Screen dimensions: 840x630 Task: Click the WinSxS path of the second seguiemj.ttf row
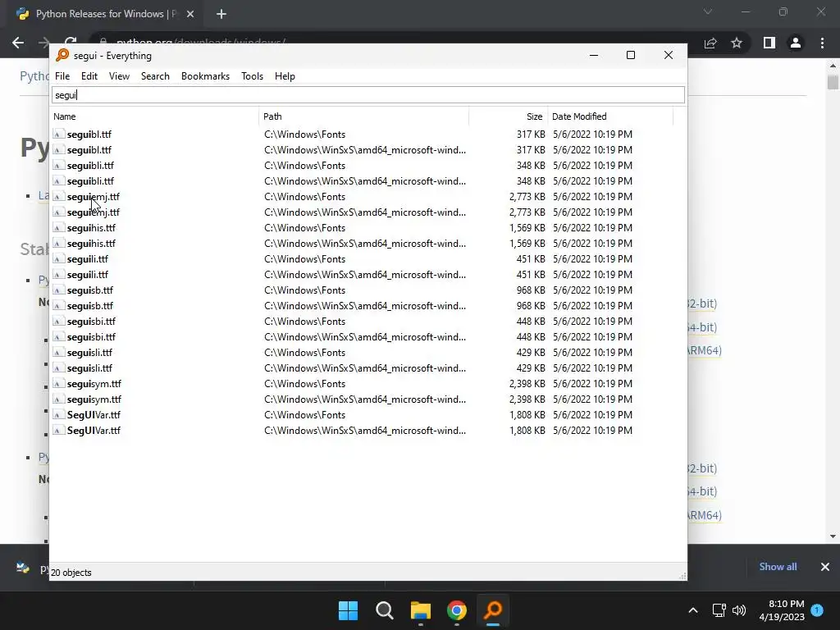pyautogui.click(x=365, y=212)
